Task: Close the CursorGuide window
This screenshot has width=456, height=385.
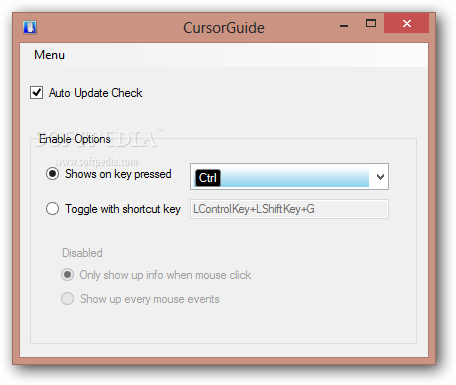Action: 406,23
